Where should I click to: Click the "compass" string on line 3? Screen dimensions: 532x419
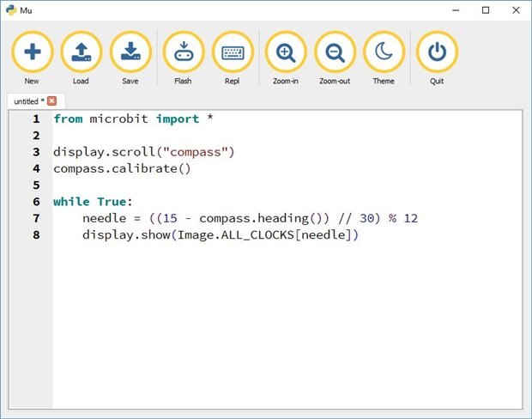[195, 152]
